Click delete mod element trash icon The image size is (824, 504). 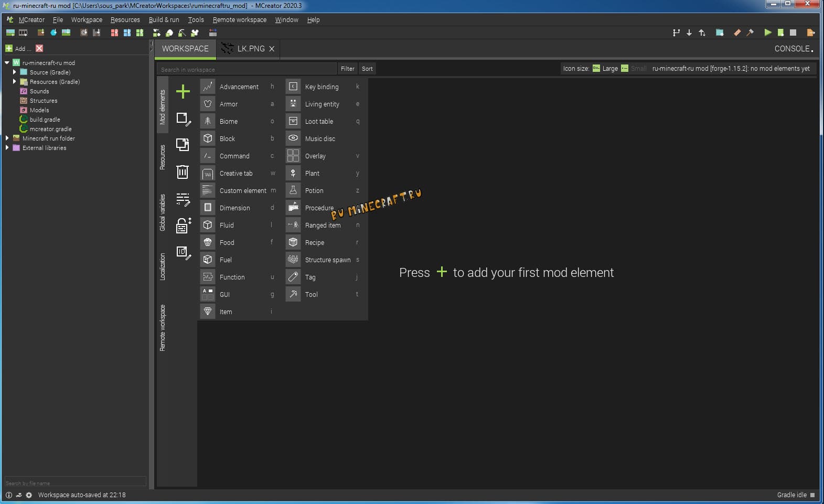coord(183,171)
